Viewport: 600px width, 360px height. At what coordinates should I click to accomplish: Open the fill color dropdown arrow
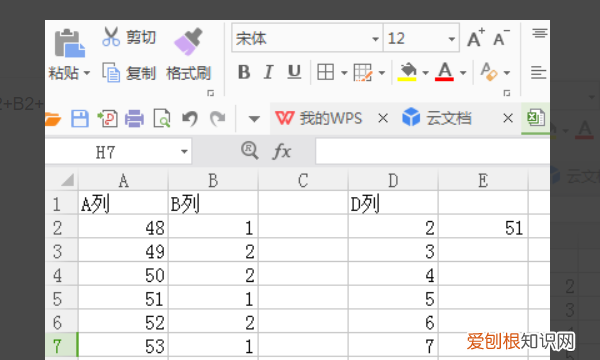coord(425,73)
